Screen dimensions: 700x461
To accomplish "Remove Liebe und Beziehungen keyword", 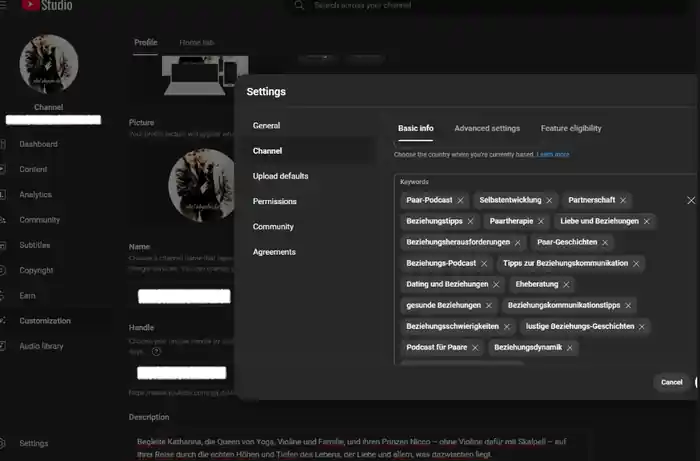I will (x=646, y=221).
